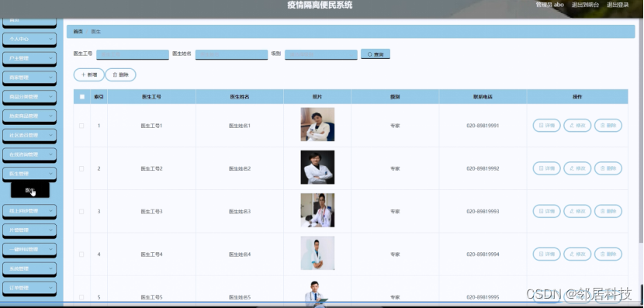Expand the 系统管理 sidebar menu
This screenshot has width=644, height=308.
click(29, 269)
